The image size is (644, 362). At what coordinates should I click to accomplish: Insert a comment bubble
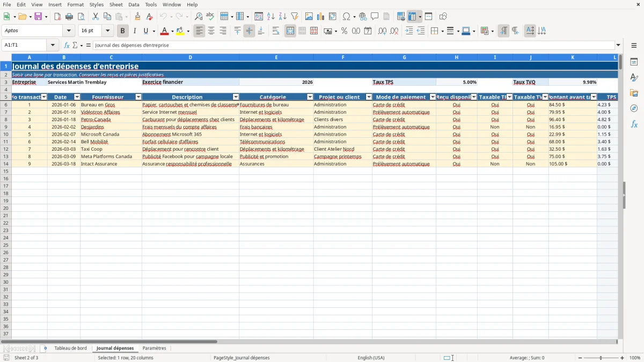[375, 17]
